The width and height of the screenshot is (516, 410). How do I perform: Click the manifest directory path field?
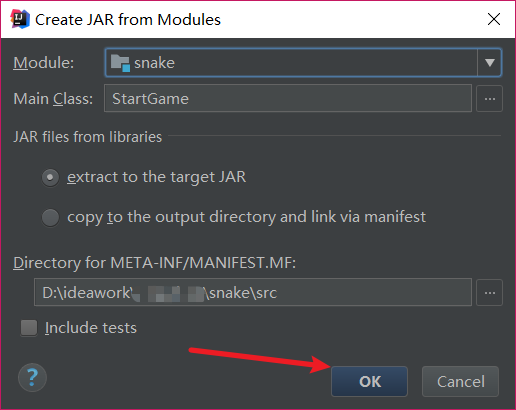[x=253, y=292]
